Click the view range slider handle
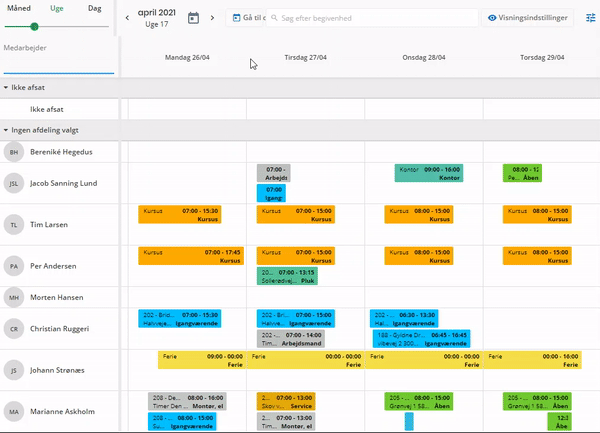The height and width of the screenshot is (433, 600). 35,26
